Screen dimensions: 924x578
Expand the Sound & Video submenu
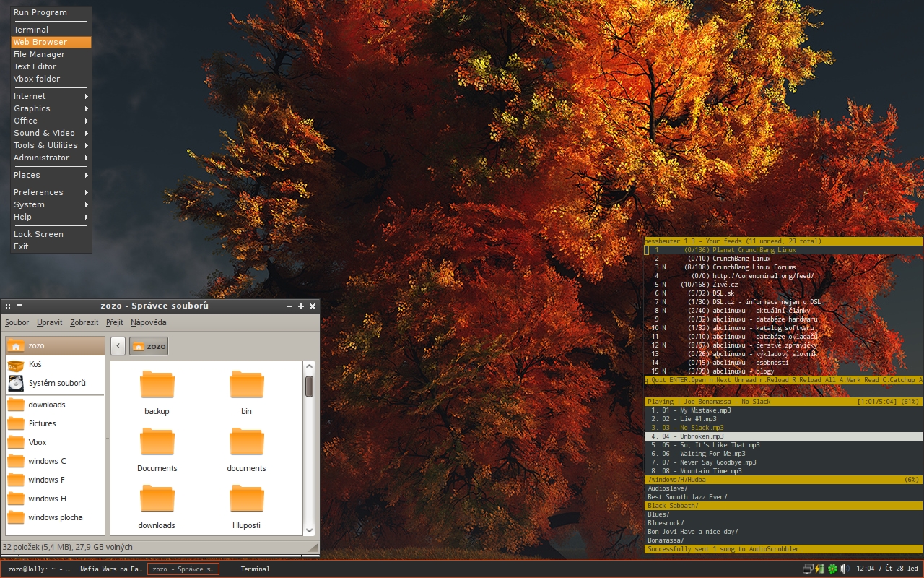[x=51, y=133]
